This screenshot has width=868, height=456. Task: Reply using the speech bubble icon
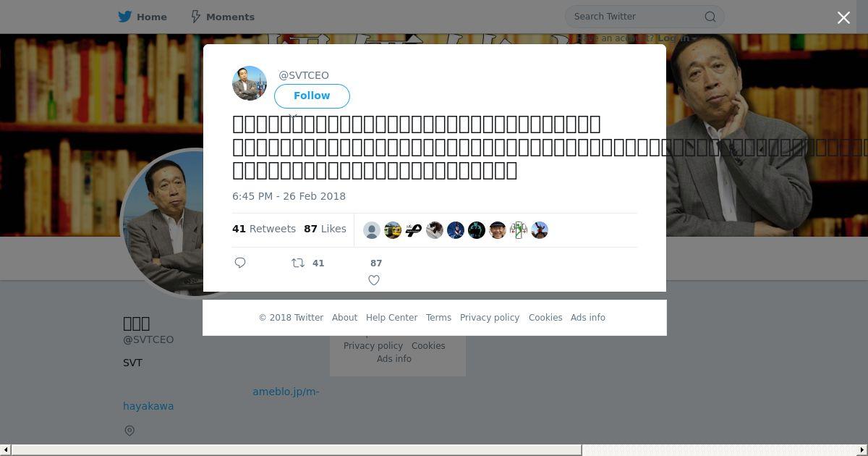coord(240,263)
